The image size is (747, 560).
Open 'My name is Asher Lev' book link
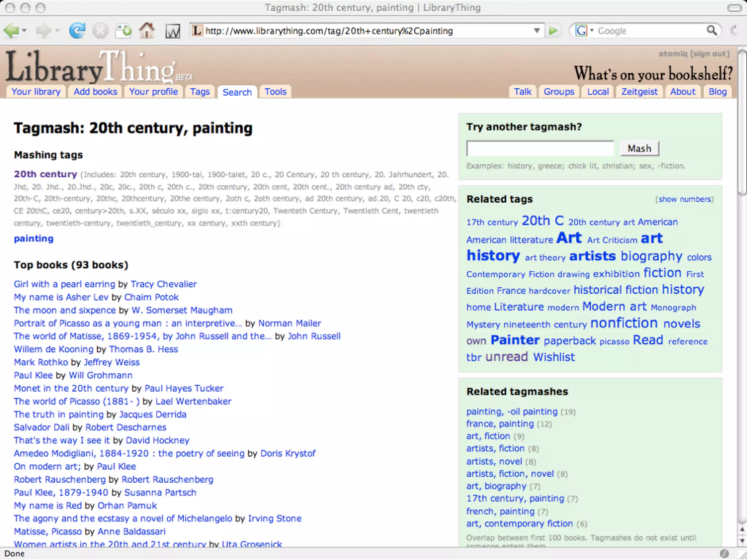[x=61, y=297]
